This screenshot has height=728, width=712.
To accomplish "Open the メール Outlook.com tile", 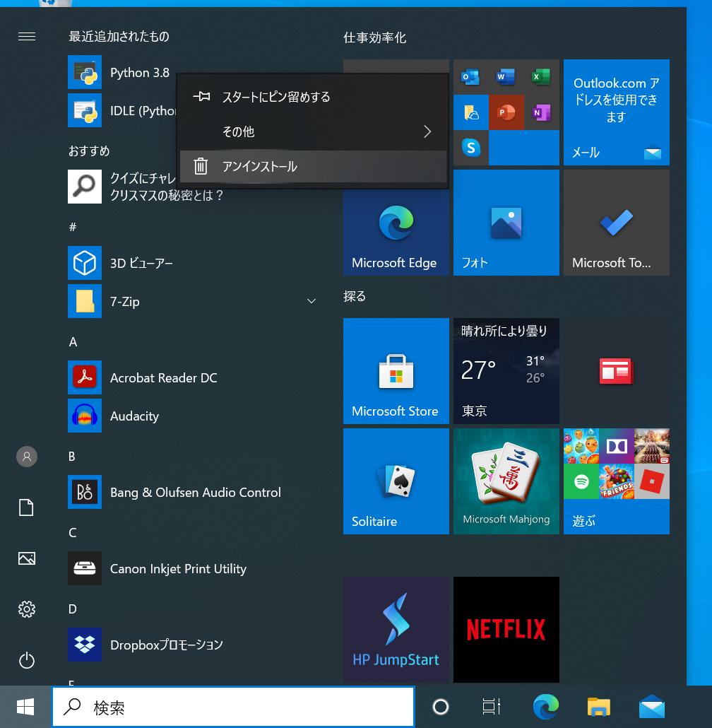I will (617, 112).
